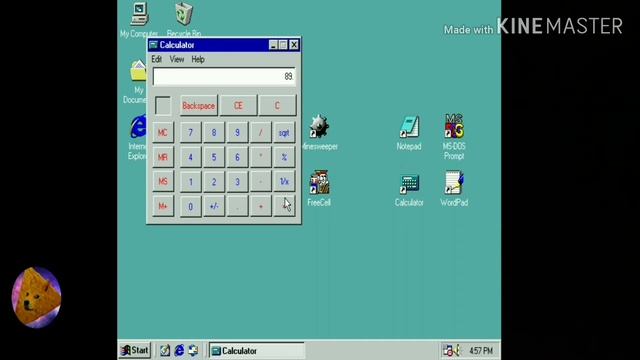
Task: Click the sqrt button
Action: (284, 133)
